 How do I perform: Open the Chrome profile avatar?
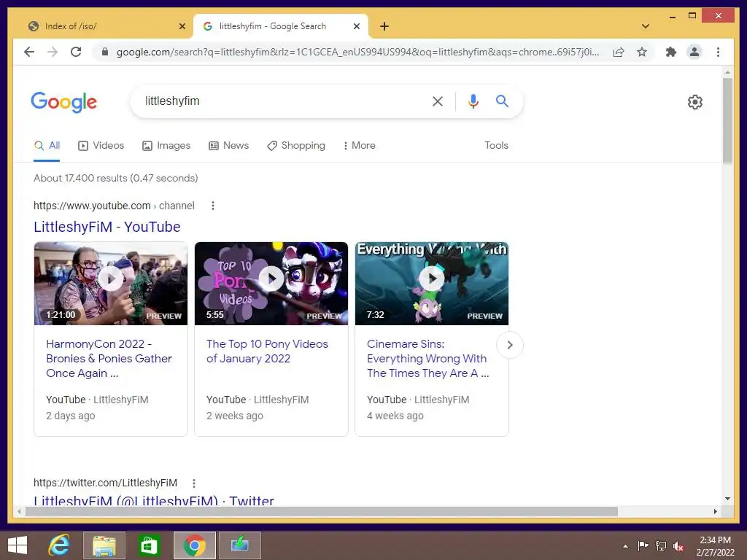[x=694, y=52]
